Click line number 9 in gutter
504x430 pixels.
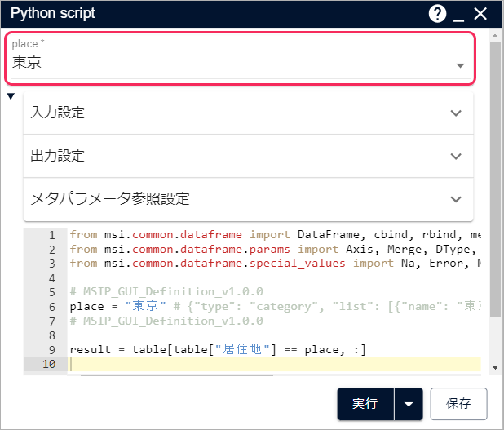pos(52,350)
